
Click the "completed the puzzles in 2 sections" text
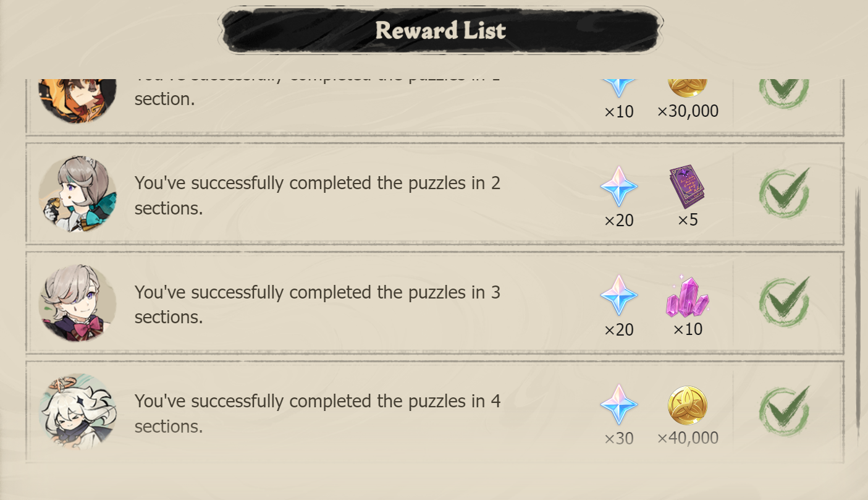317,195
